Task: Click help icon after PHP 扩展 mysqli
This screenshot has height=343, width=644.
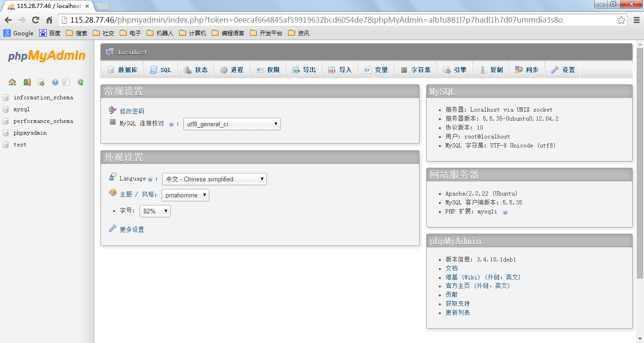Action: click(x=505, y=212)
